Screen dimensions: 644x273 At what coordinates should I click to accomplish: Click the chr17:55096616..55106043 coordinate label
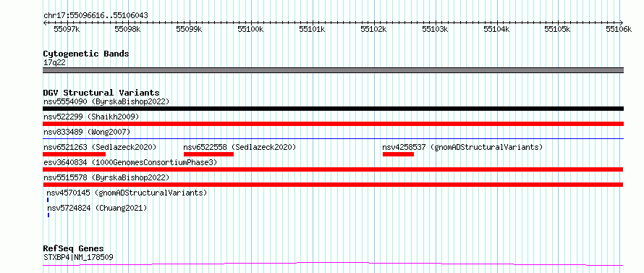pos(96,15)
